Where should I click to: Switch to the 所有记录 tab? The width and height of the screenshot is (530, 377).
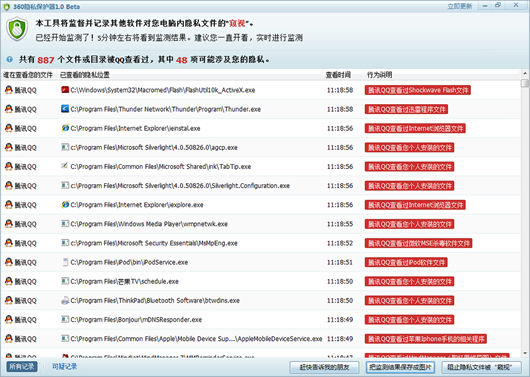pyautogui.click(x=22, y=367)
